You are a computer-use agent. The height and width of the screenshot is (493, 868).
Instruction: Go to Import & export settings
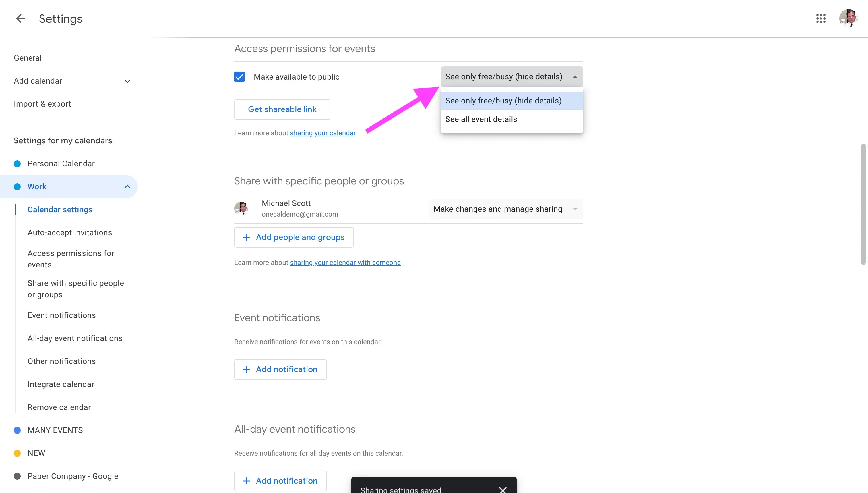point(42,104)
